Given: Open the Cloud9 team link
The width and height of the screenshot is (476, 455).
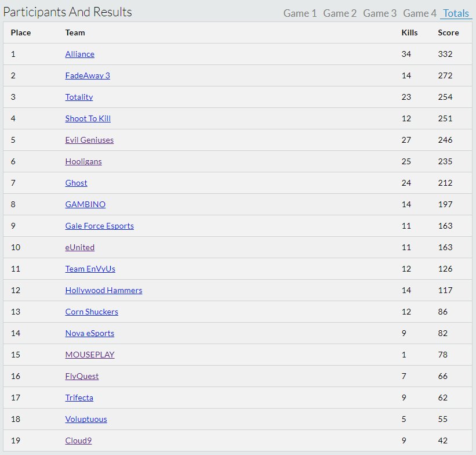Looking at the screenshot, I should pyautogui.click(x=78, y=440).
